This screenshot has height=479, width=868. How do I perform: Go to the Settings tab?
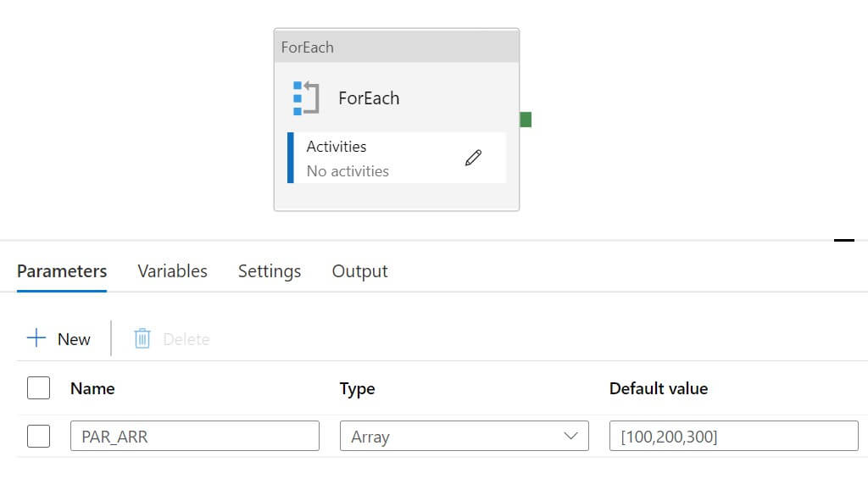[x=270, y=271]
